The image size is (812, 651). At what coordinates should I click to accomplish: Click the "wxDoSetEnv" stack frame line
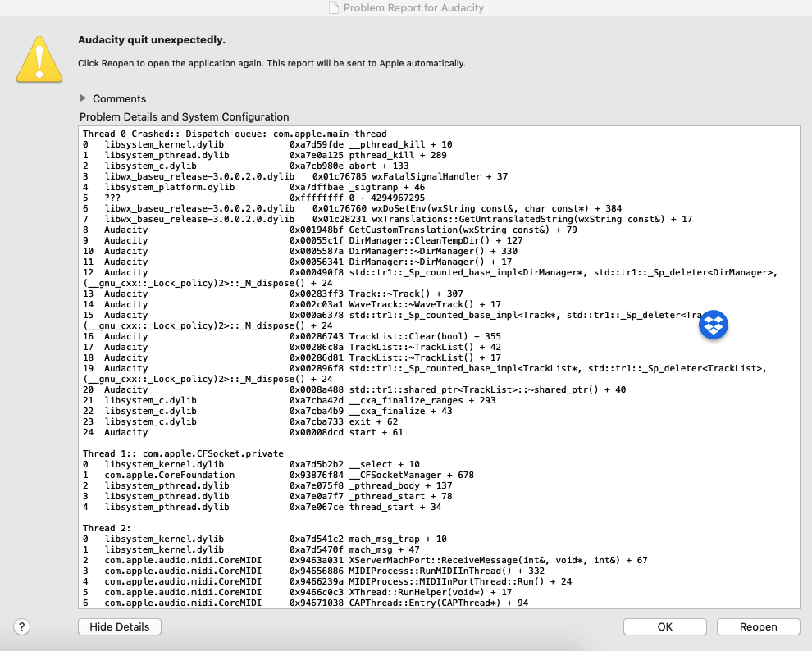click(352, 208)
